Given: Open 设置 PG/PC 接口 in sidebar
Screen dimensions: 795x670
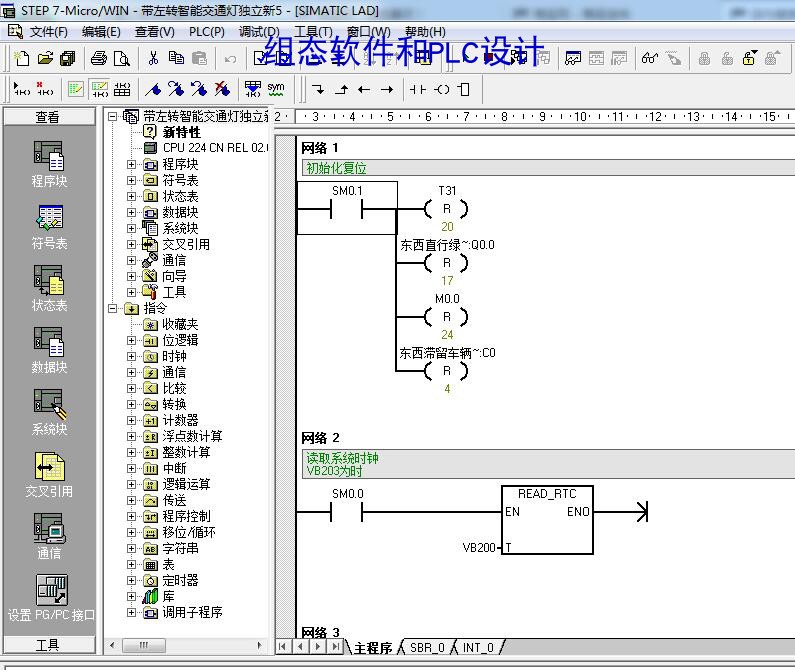Looking at the screenshot, I should (51, 598).
